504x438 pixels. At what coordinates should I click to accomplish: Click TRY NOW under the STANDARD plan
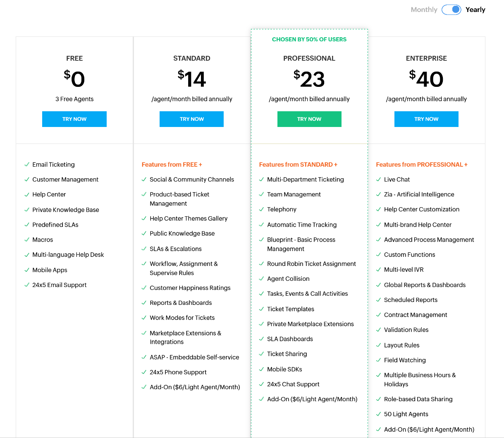coord(191,119)
